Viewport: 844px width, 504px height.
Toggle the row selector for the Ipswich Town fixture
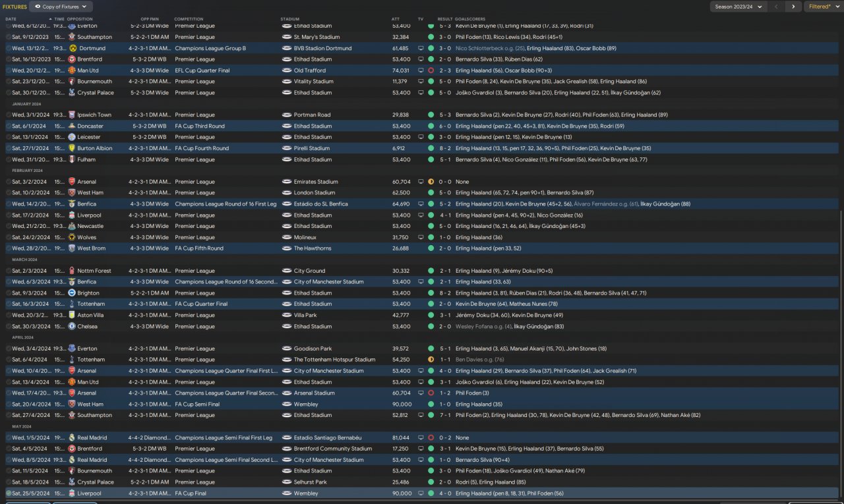tap(9, 115)
